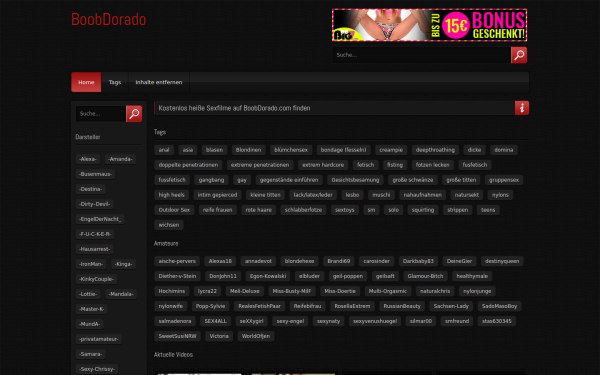Open the 15€ Bonus banner ad

[x=429, y=25]
